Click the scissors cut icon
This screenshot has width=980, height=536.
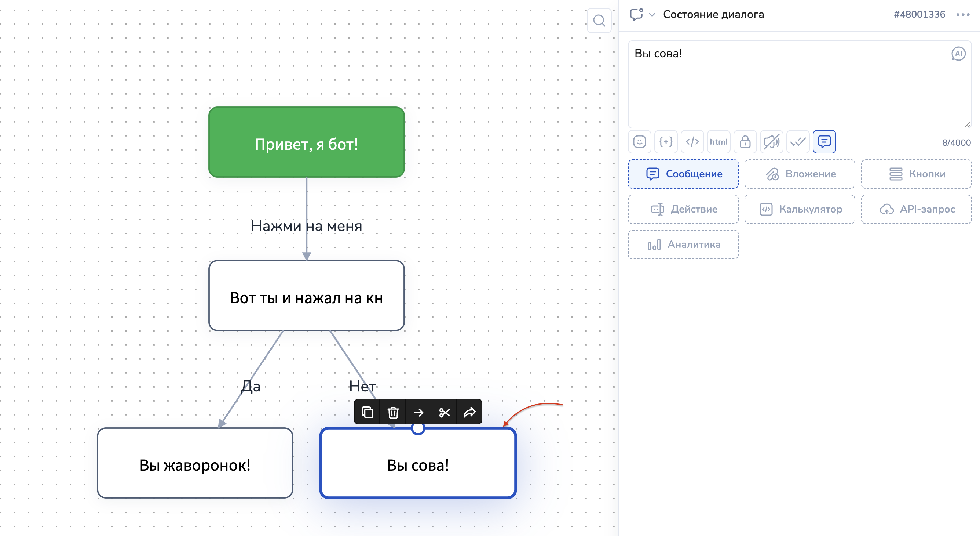tap(445, 412)
